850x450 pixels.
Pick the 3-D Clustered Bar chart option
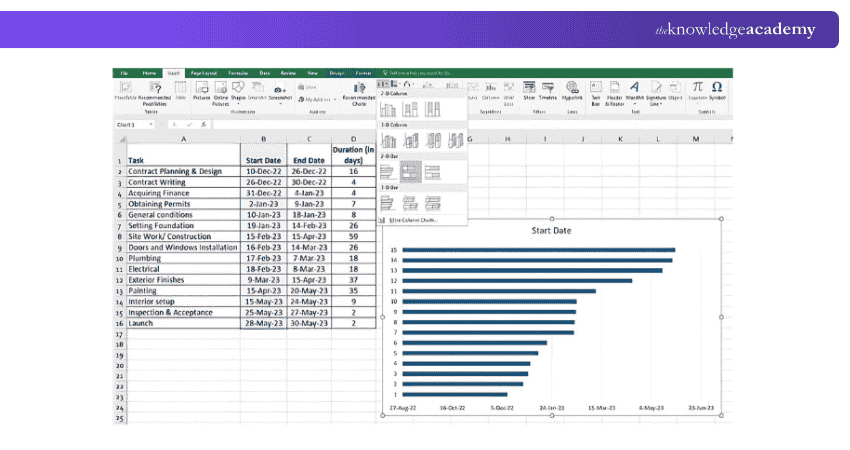click(x=387, y=203)
